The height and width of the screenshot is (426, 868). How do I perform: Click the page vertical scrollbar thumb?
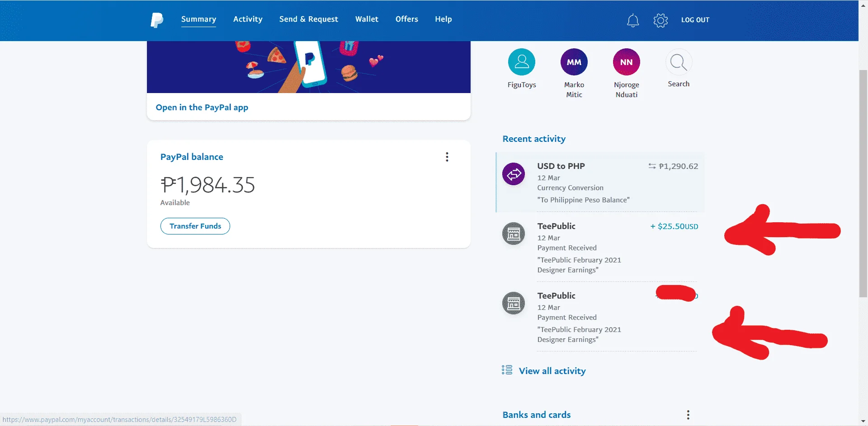[863, 183]
